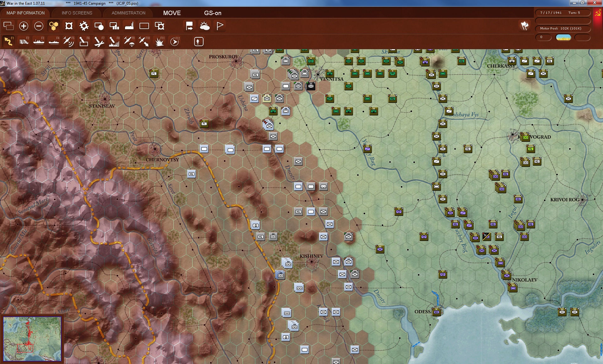Click the Chernovtsy city marker
Viewport: 603px width, 364px height.
point(155,149)
